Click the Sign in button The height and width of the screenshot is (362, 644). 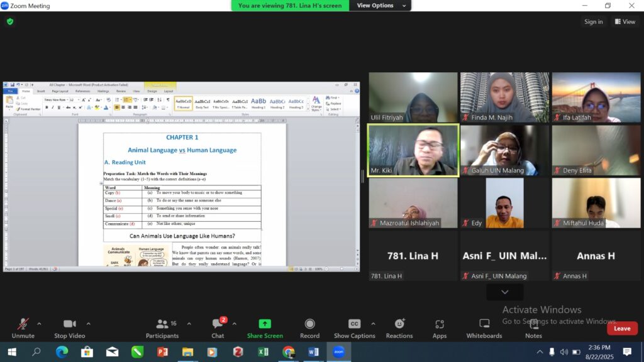pyautogui.click(x=593, y=21)
